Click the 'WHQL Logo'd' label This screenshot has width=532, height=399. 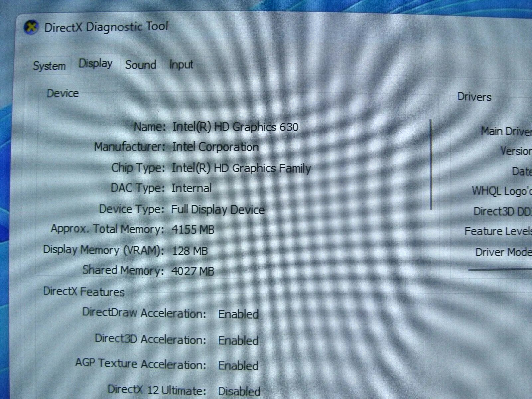point(502,191)
